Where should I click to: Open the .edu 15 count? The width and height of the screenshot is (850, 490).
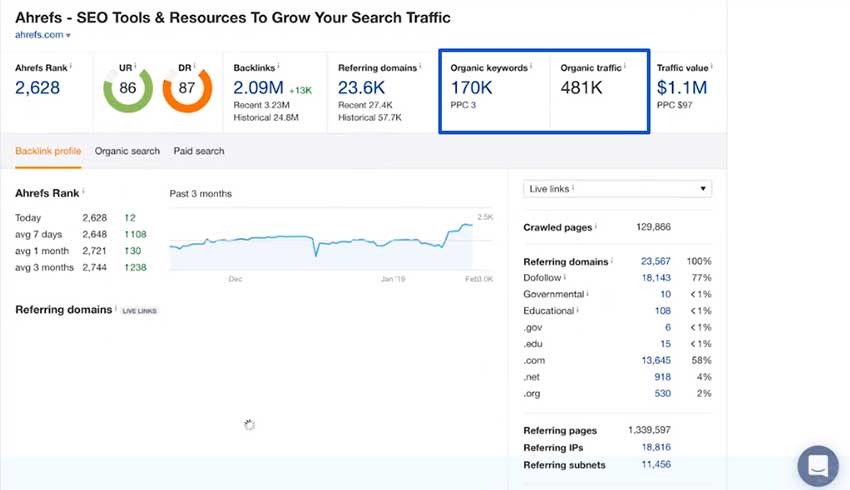pyautogui.click(x=666, y=344)
